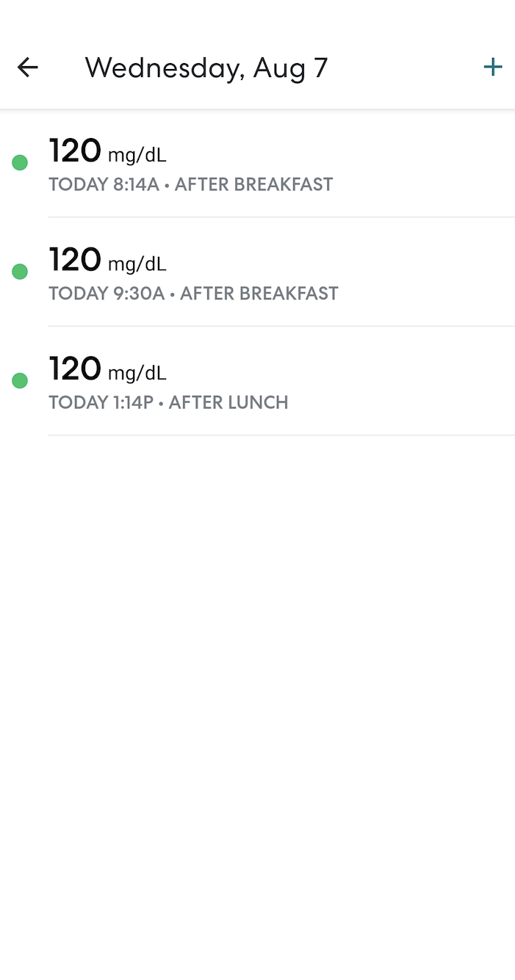Click the first entry's green in-range indicator
515x980 pixels.
tap(19, 162)
